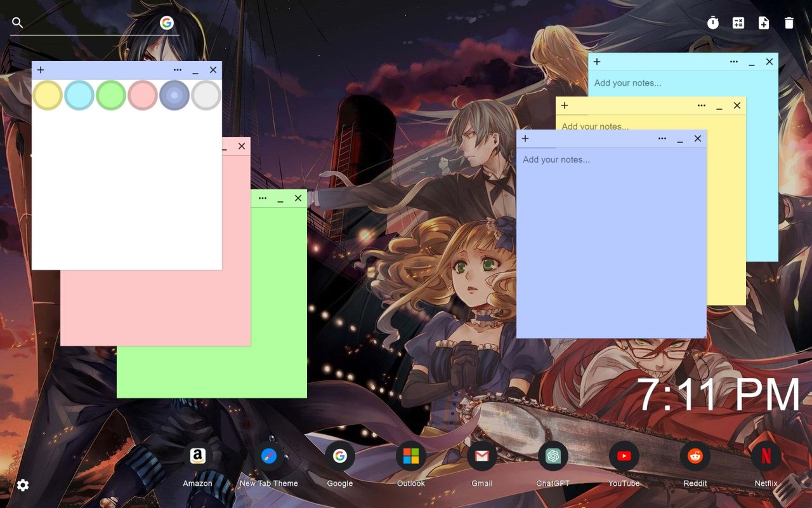The image size is (812, 508).
Task: Click the magnifier search icon
Action: [x=18, y=23]
